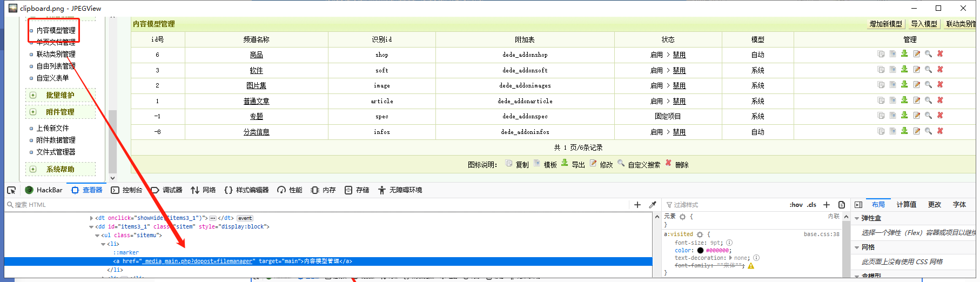Open 自由列表管理 in sidebar
Screen dimensions: 980x282
coord(56,66)
